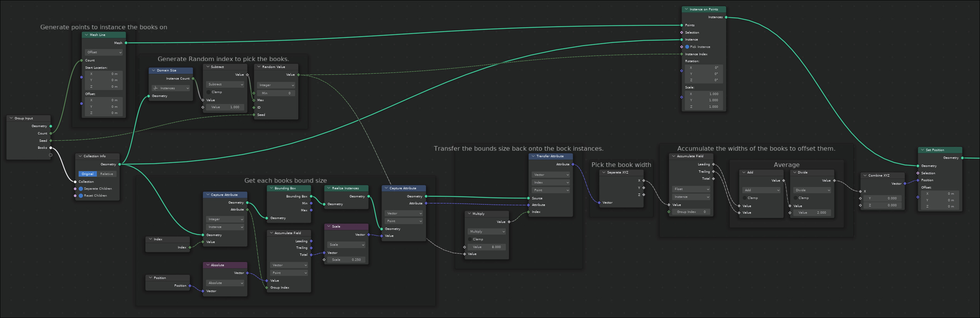Select the Original transform space button
The width and height of the screenshot is (980, 318).
coord(88,174)
